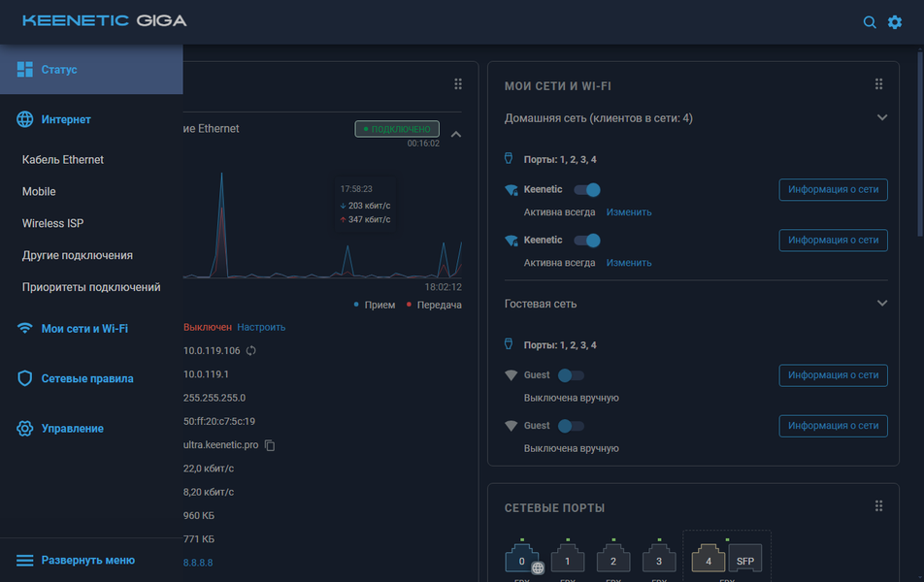
Task: Click hamburger icon beside Развернуть меню
Action: point(25,561)
